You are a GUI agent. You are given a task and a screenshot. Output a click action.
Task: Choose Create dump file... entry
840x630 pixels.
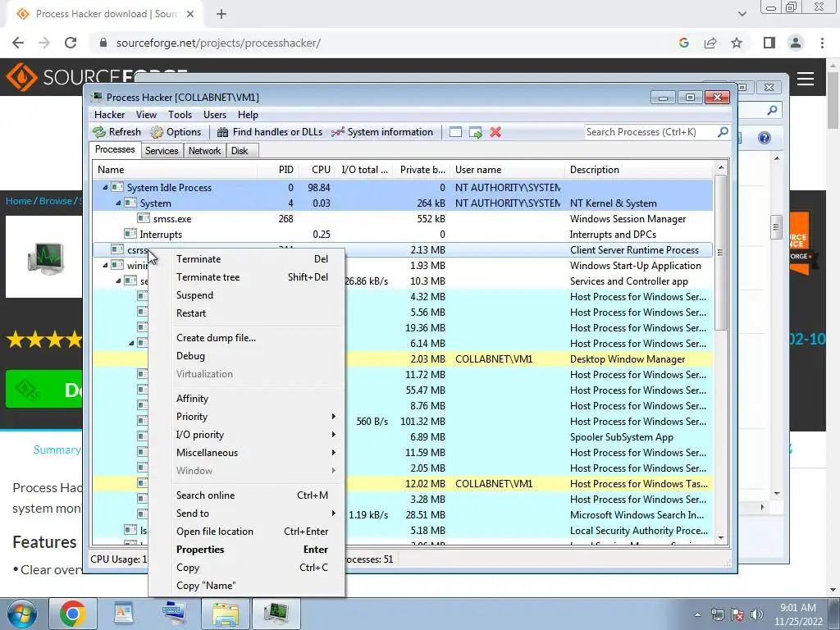(x=247, y=337)
